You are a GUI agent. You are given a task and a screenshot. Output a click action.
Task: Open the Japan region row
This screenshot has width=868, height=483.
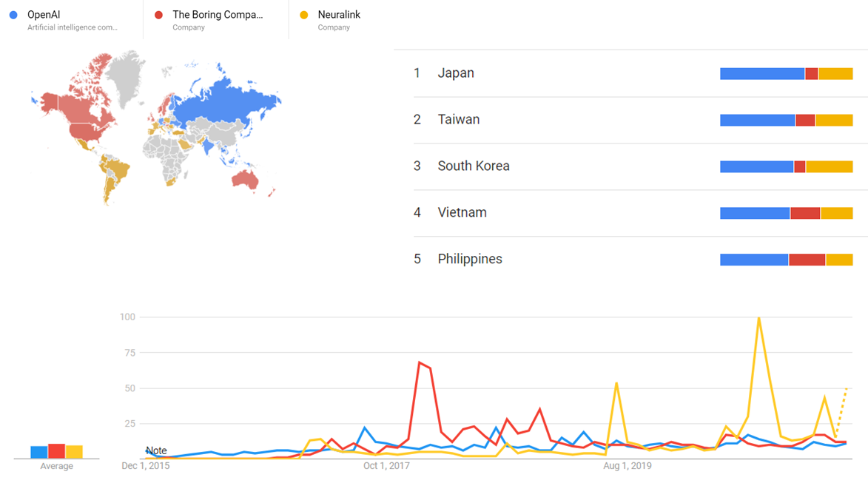point(456,73)
